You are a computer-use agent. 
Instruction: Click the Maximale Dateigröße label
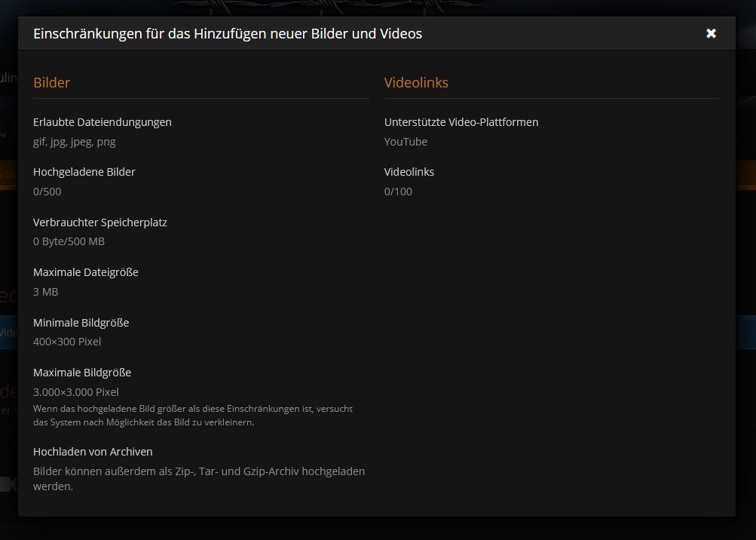(86, 272)
